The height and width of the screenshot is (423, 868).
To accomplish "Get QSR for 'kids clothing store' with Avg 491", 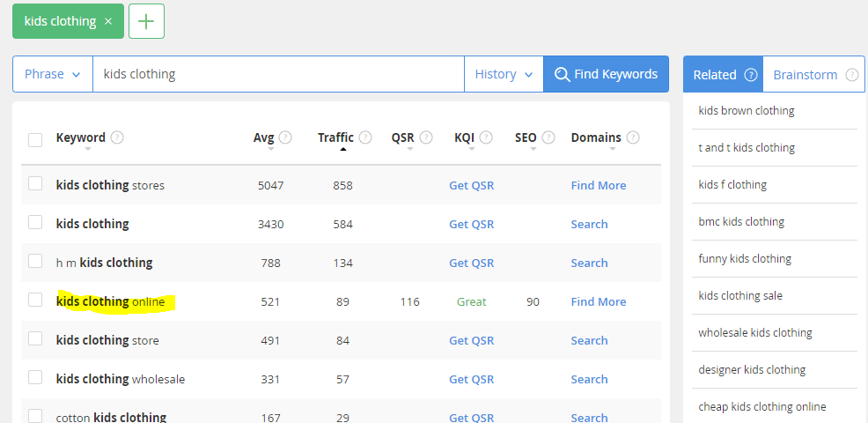I will pyautogui.click(x=471, y=340).
